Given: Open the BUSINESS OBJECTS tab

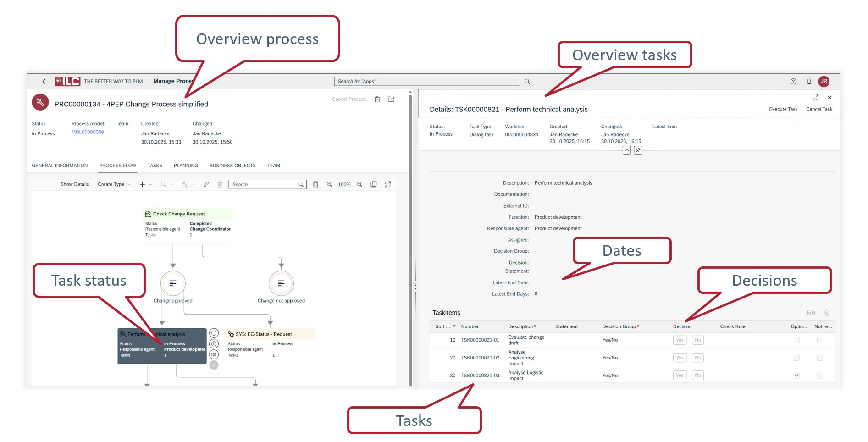Looking at the screenshot, I should pos(232,166).
